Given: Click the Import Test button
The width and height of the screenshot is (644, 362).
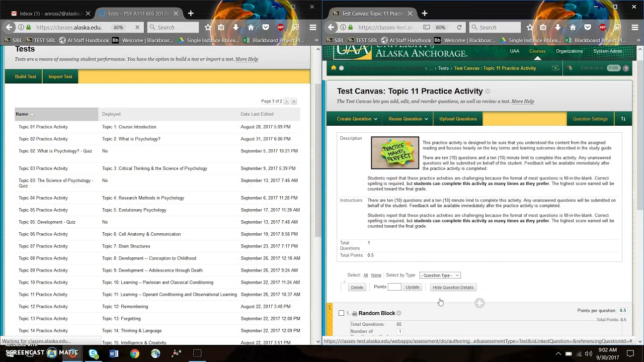Looking at the screenshot, I should pyautogui.click(x=60, y=76).
